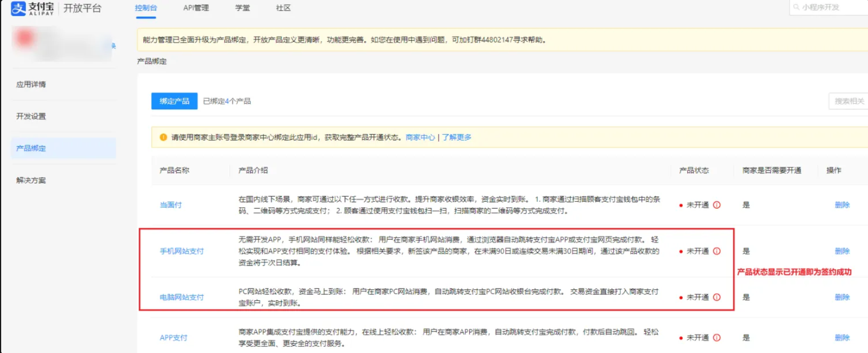Click the 已绑定4个产品 text

pos(227,101)
